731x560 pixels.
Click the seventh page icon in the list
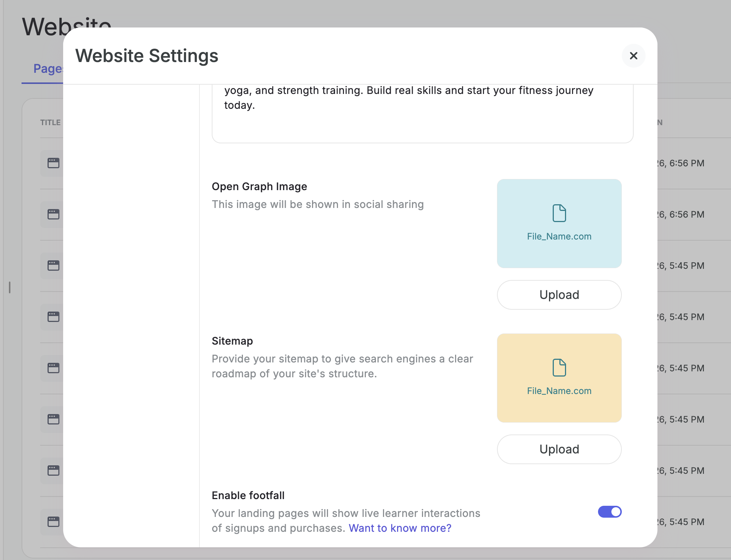click(53, 471)
